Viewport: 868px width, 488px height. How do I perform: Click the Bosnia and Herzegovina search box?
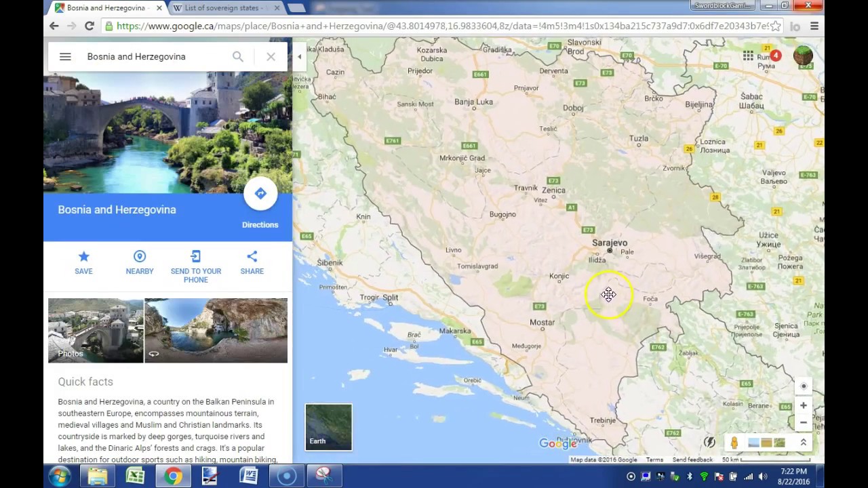coord(156,57)
